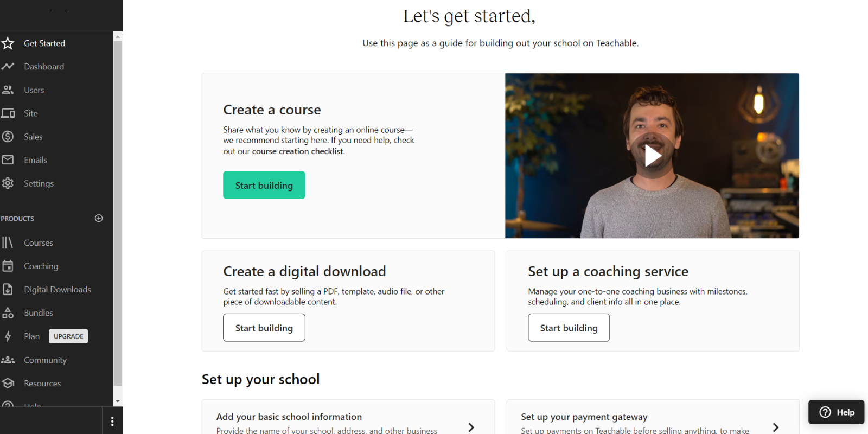Select the Users section icon
Screen dimensions: 868x434
(x=8, y=90)
